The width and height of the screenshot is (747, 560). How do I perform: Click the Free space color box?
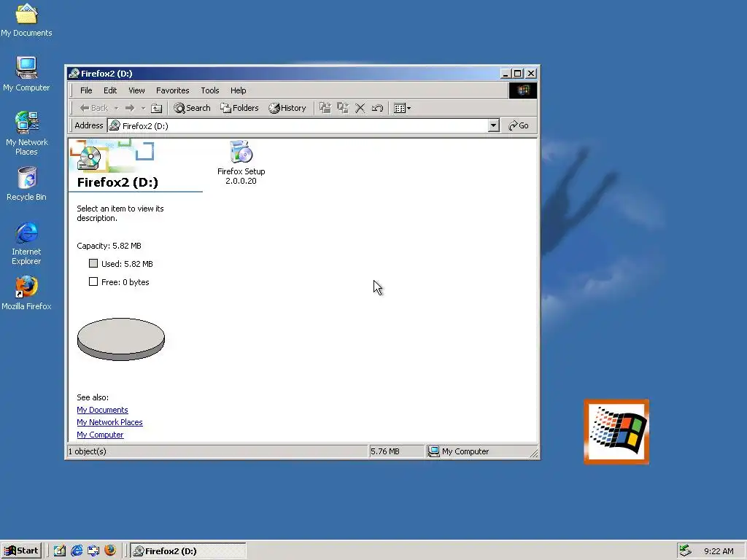93,282
